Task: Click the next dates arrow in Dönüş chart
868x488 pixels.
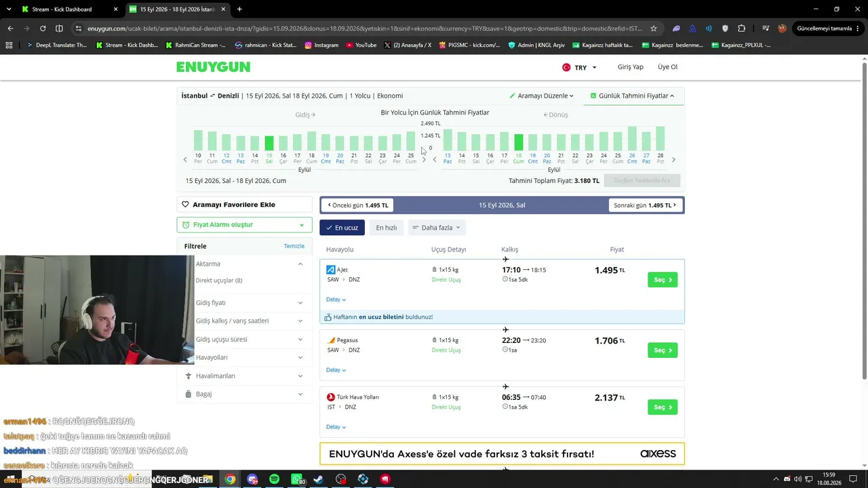Action: [673, 160]
